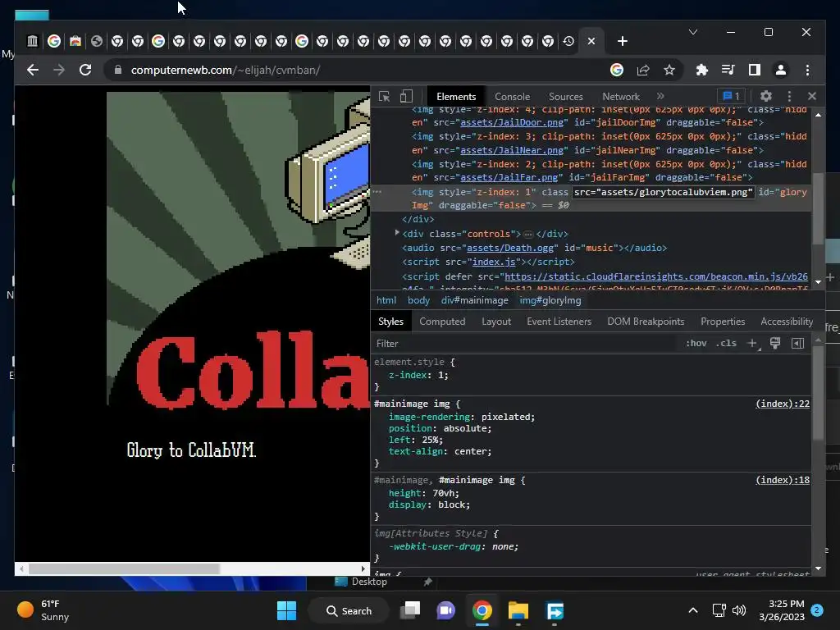Viewport: 840px width, 630px height.
Task: Open the assets/JailFar.png link
Action: click(509, 177)
